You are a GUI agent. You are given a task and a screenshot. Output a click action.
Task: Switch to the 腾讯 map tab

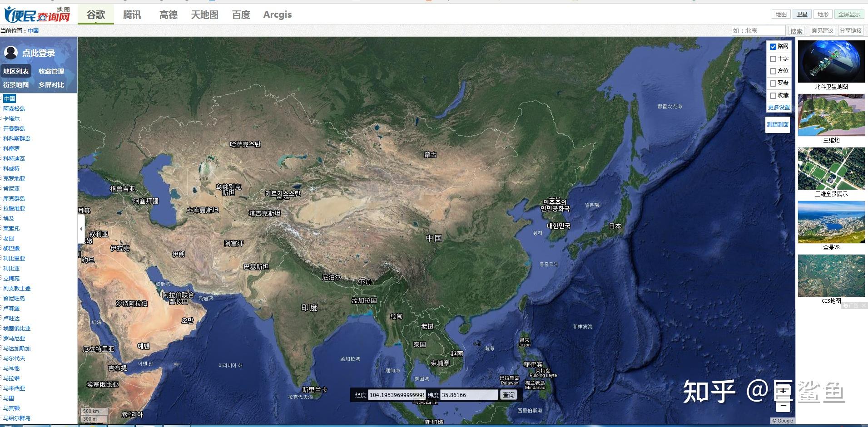point(132,15)
